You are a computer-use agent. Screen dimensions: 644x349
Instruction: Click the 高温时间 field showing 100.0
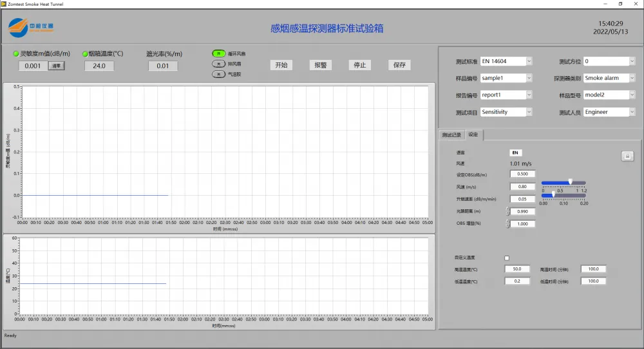point(594,269)
